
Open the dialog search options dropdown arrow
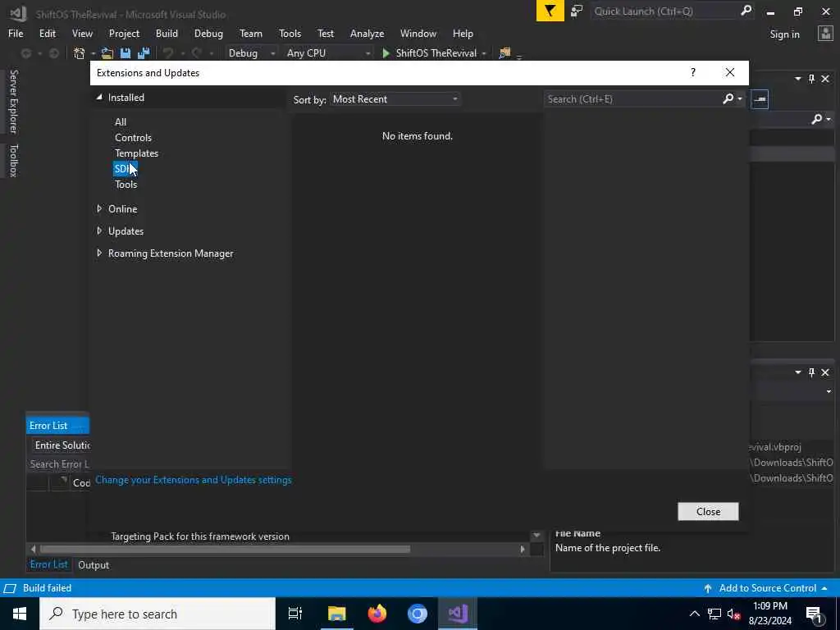[740, 98]
